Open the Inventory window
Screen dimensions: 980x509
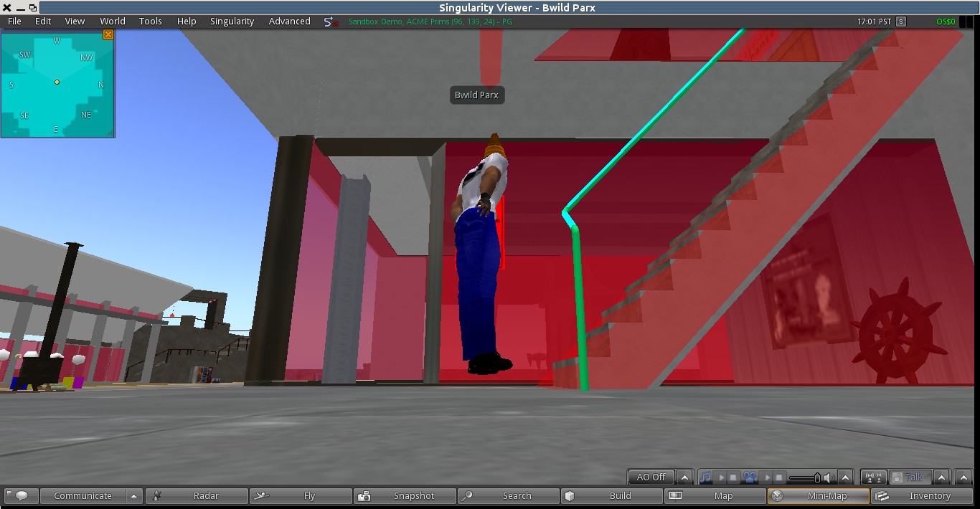tap(923, 495)
